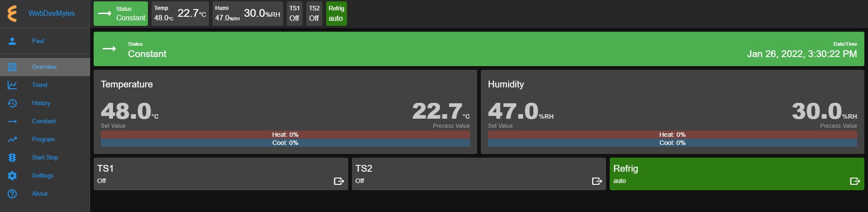The image size is (868, 212).
Task: Click the Temperature Cool 0% bar
Action: click(x=285, y=143)
